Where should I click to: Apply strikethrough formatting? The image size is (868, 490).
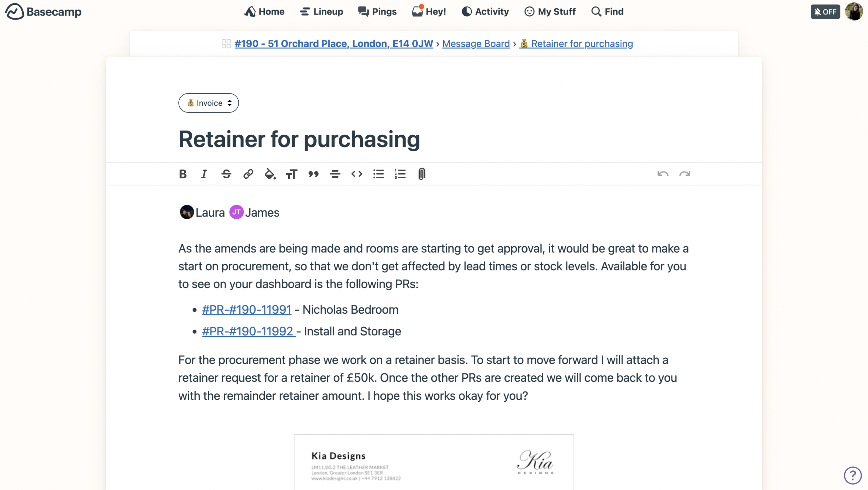(x=226, y=174)
